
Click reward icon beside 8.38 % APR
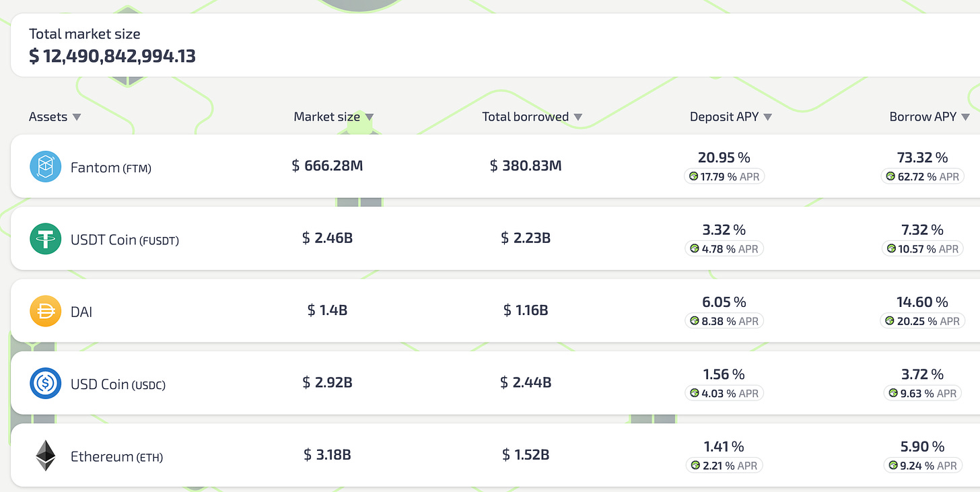[695, 321]
